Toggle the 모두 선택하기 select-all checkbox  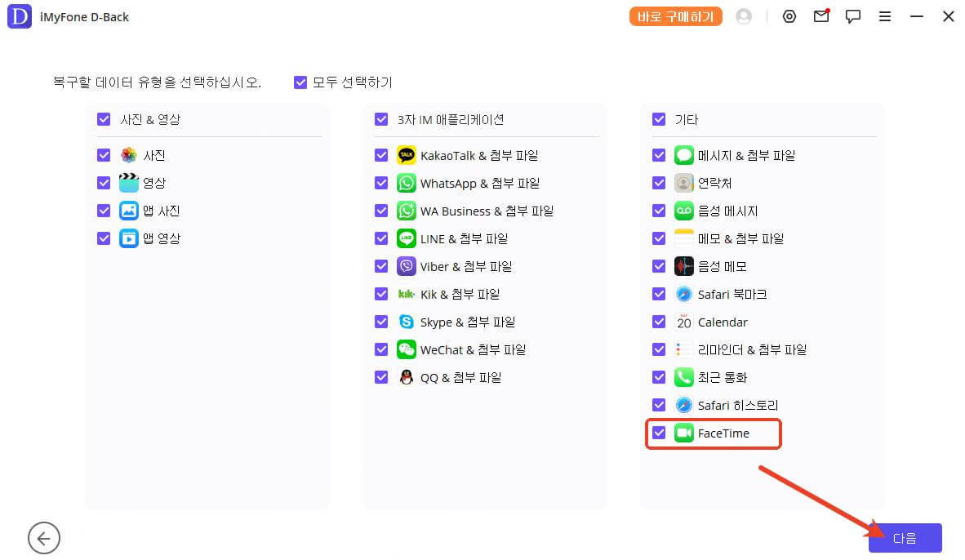(300, 82)
